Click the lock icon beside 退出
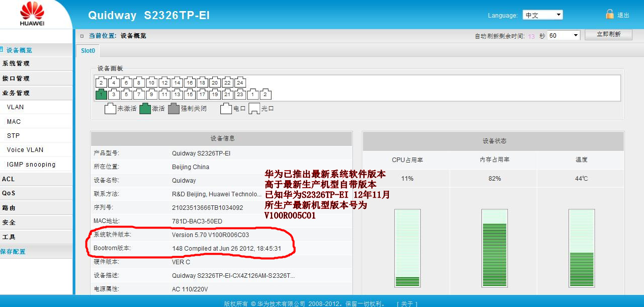The width and height of the screenshot is (644, 307). pyautogui.click(x=610, y=14)
